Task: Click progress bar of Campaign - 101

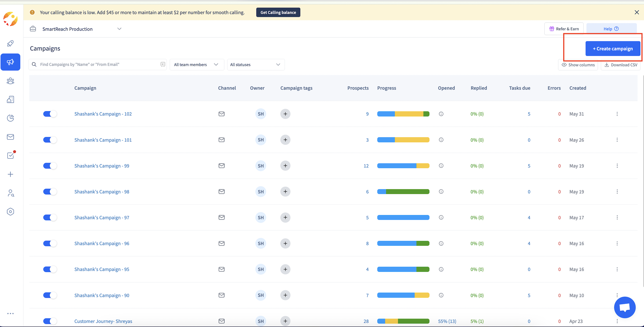Action: tap(403, 140)
